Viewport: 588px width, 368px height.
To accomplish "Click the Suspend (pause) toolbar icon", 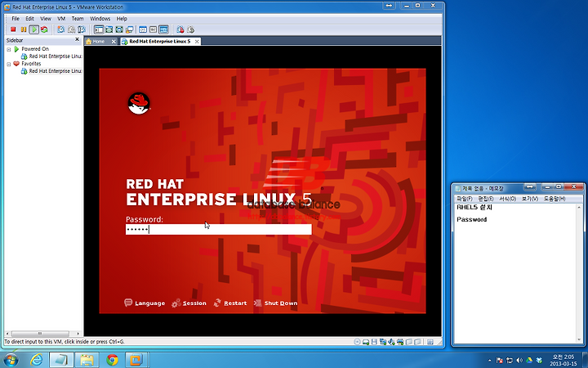I will [23, 29].
